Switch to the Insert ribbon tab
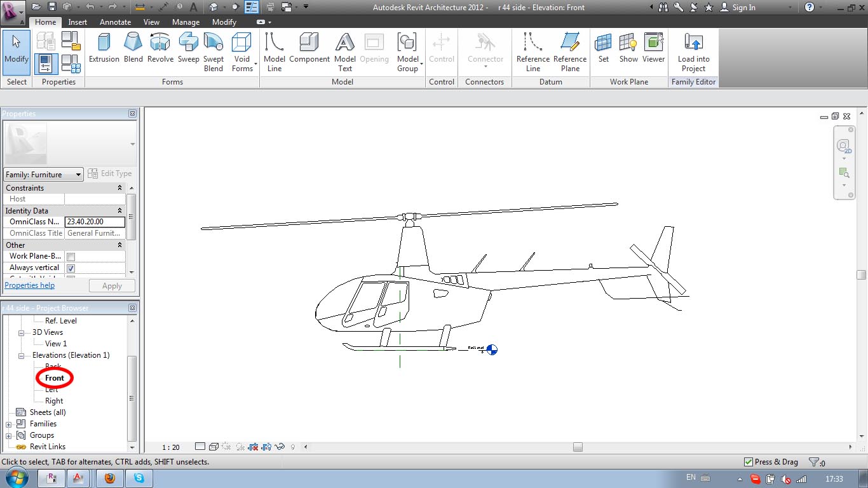The image size is (868, 488). [x=78, y=22]
